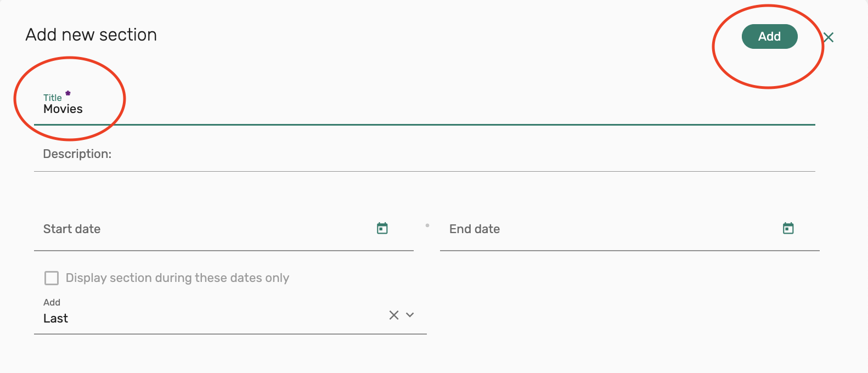Viewport: 868px width, 373px height.
Task: Clear the Last selection with the X icon
Action: coord(394,315)
